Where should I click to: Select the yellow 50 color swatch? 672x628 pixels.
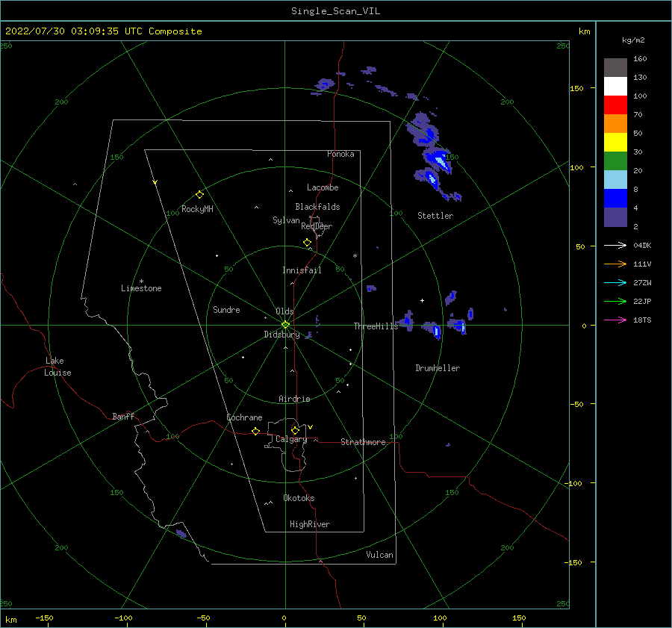click(x=615, y=143)
